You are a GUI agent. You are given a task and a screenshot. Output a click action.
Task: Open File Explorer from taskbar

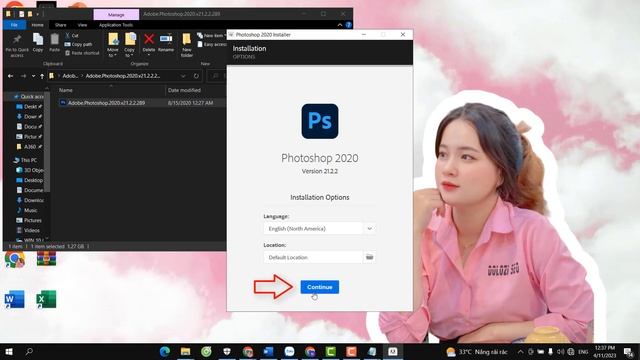pyautogui.click(x=185, y=351)
